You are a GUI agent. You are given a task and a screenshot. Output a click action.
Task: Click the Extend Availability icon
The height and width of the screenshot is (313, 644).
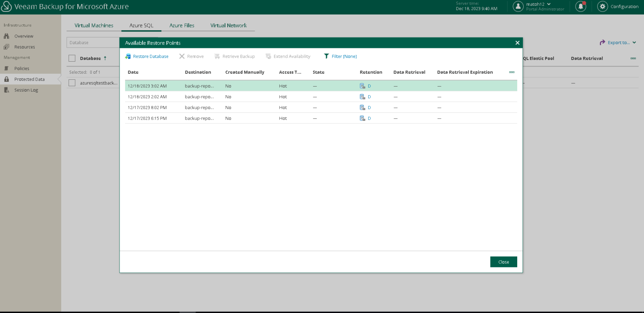pyautogui.click(x=268, y=56)
